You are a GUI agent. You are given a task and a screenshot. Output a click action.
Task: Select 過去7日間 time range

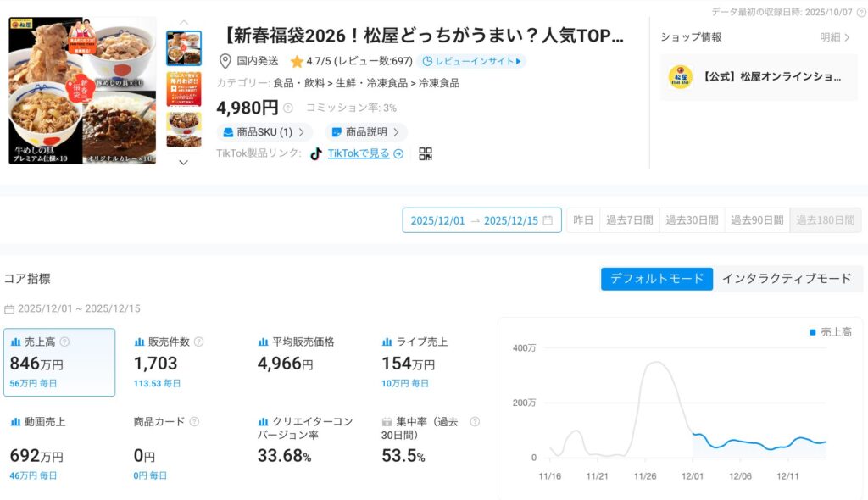(629, 220)
